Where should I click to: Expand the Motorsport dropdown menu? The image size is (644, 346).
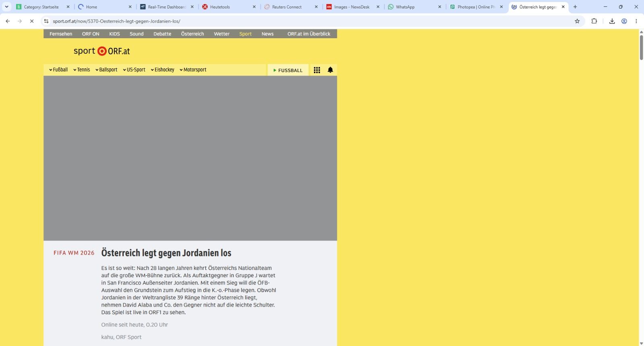pyautogui.click(x=193, y=70)
